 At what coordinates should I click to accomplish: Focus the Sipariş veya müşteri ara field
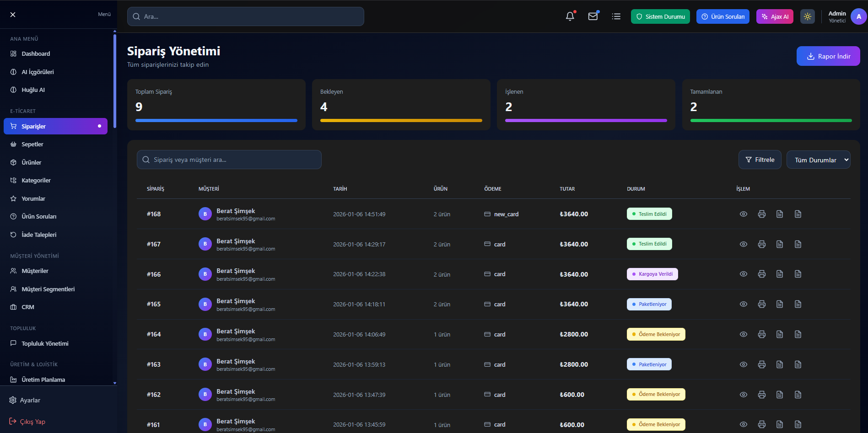coord(229,160)
